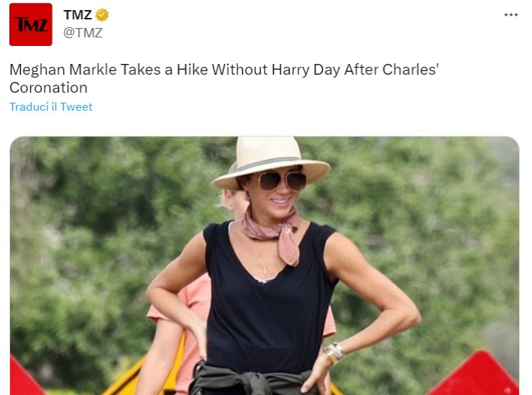The height and width of the screenshot is (395, 532).
Task: Open the three-dot more options menu
Action: click(510, 14)
